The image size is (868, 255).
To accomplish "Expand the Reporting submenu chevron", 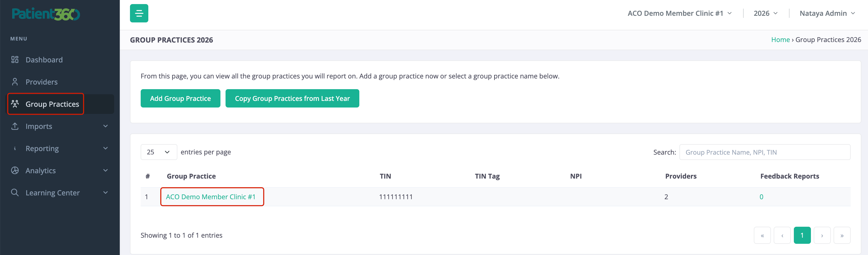I will pos(106,148).
